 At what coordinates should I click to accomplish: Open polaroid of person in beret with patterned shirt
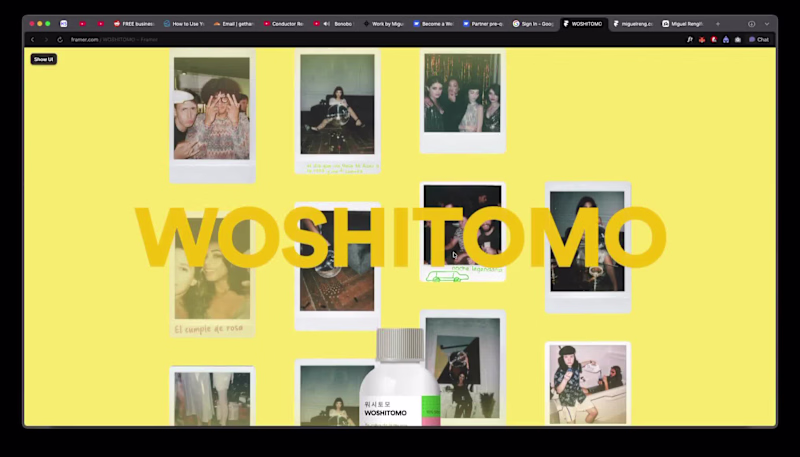588,384
